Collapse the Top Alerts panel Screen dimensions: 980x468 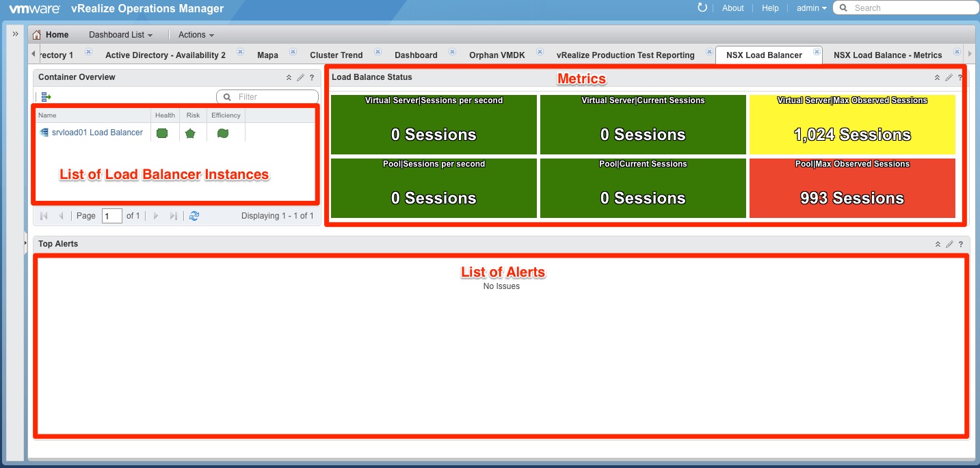coord(938,245)
